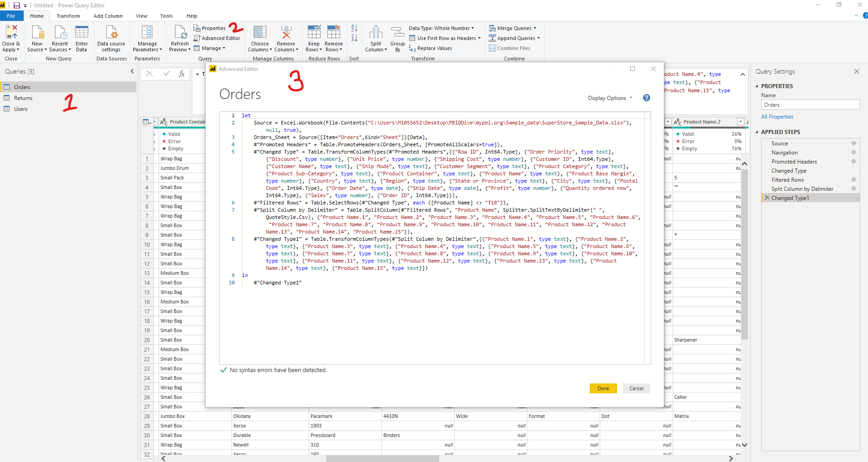Click the save icon in title bar
The width and height of the screenshot is (868, 462).
pos(16,5)
